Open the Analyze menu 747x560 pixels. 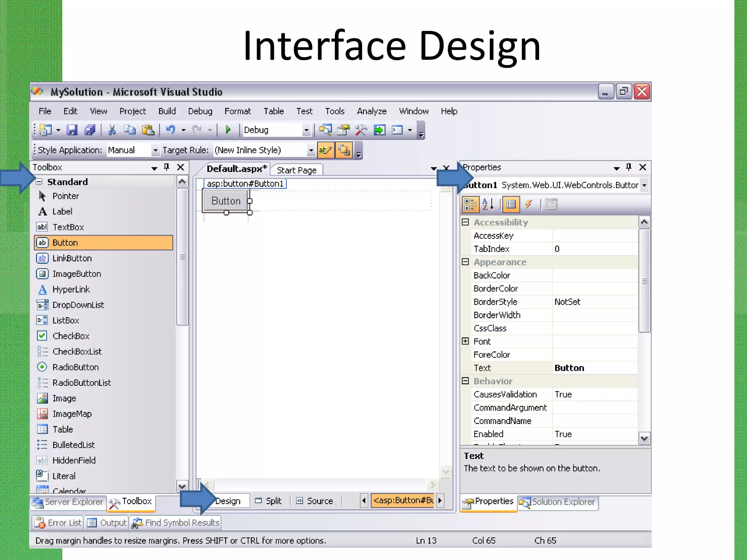(x=372, y=111)
